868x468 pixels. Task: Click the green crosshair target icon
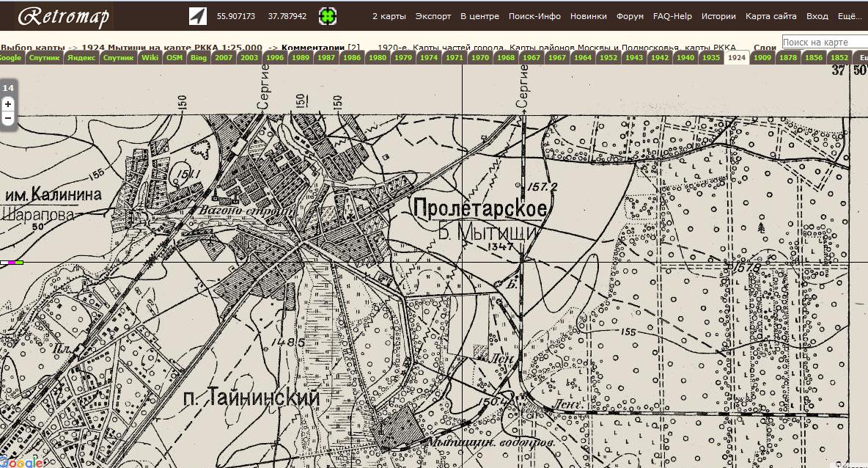click(x=327, y=16)
